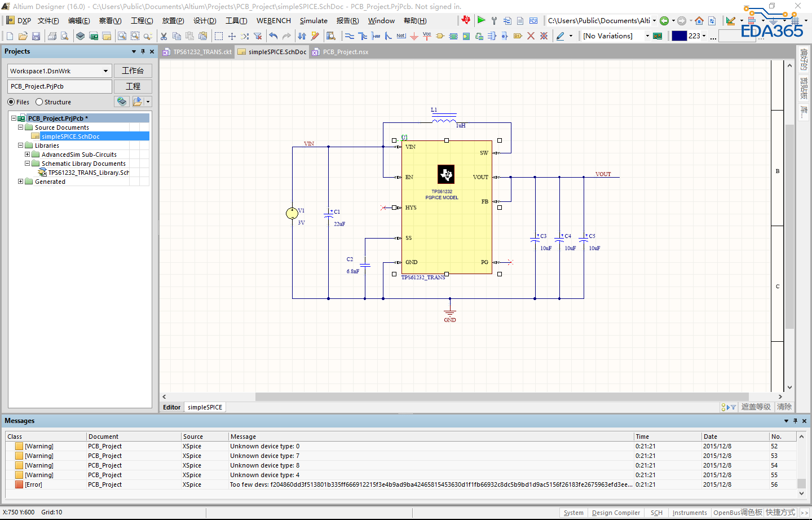Open the Simulate menu

coord(314,21)
